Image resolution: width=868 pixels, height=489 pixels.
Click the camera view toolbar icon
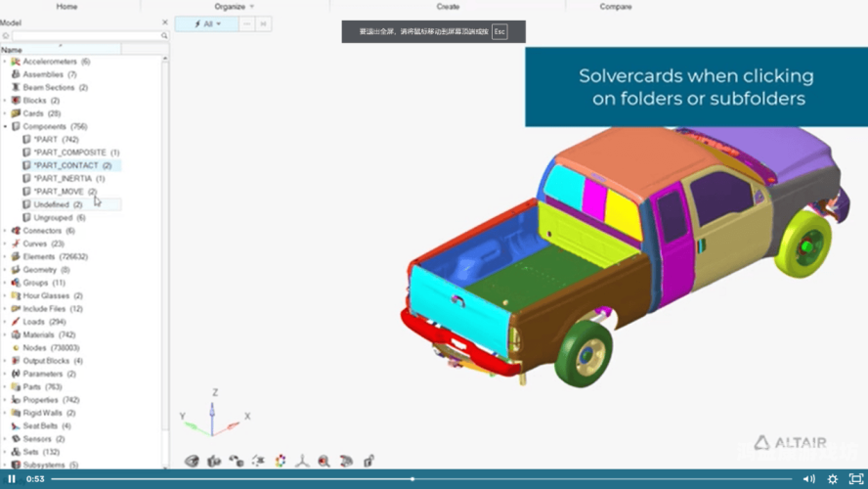tap(214, 461)
